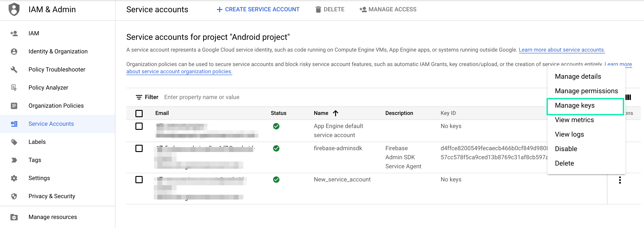The height and width of the screenshot is (228, 644).
Task: Click the IAM & Admin shield logo
Action: [14, 9]
